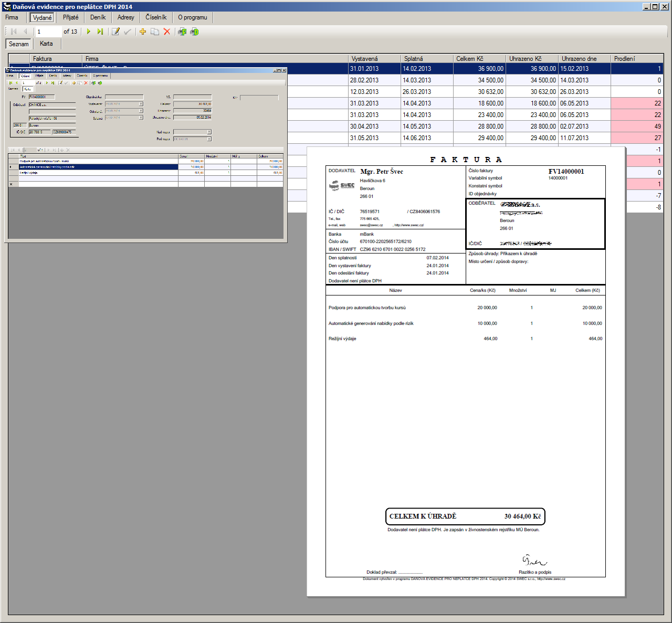Open Pod rozpis dropdown in small card window
672x623 pixels.
(209, 139)
